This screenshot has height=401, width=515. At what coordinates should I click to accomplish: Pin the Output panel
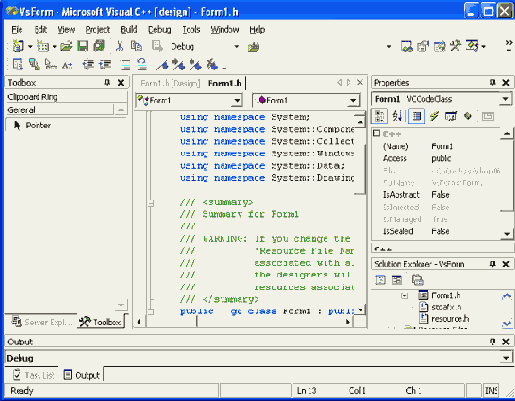click(x=492, y=341)
